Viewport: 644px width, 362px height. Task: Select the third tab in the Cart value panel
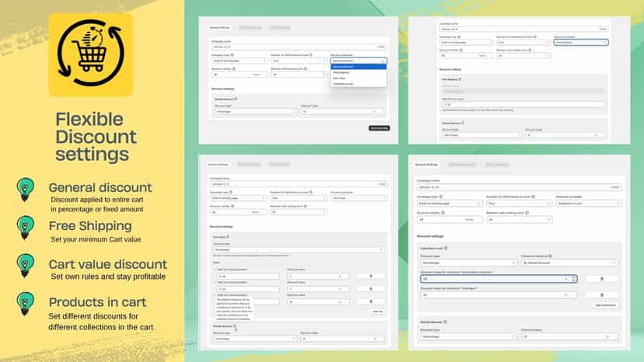(279, 164)
